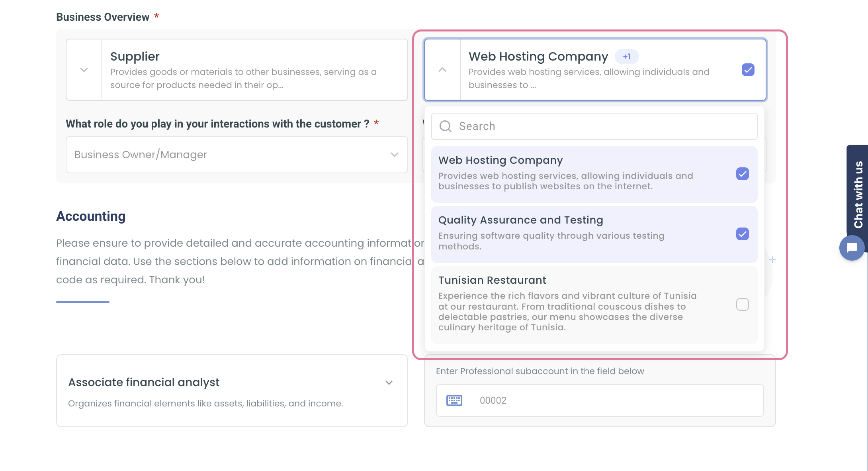Screen dimensions: 868x471
Task: Open the Chat with us tab
Action: click(x=858, y=194)
